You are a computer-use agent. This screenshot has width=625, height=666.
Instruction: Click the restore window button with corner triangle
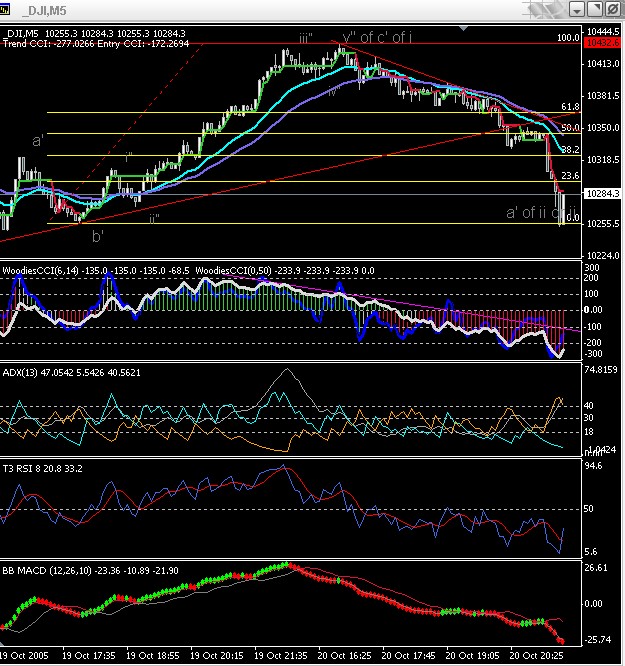click(x=595, y=9)
